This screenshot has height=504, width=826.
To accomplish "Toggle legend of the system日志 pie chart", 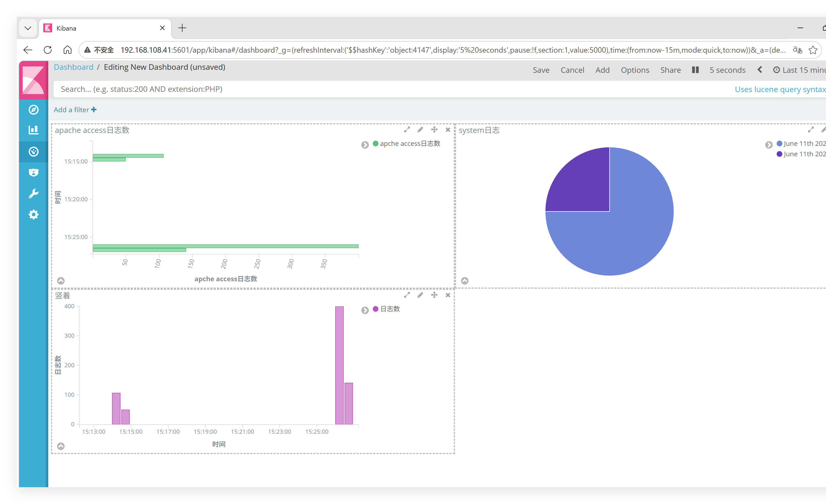I will tap(769, 145).
